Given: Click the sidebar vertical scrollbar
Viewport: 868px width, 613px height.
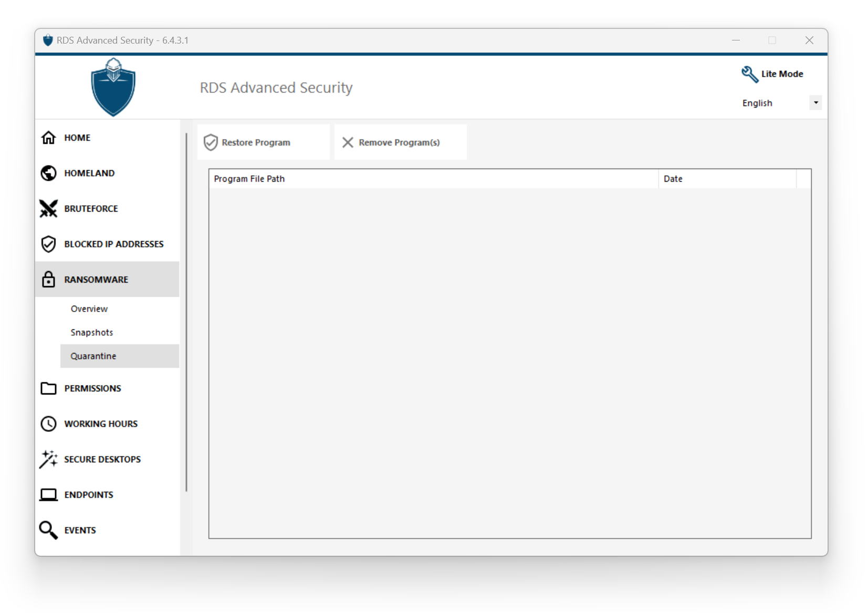Looking at the screenshot, I should (186, 312).
